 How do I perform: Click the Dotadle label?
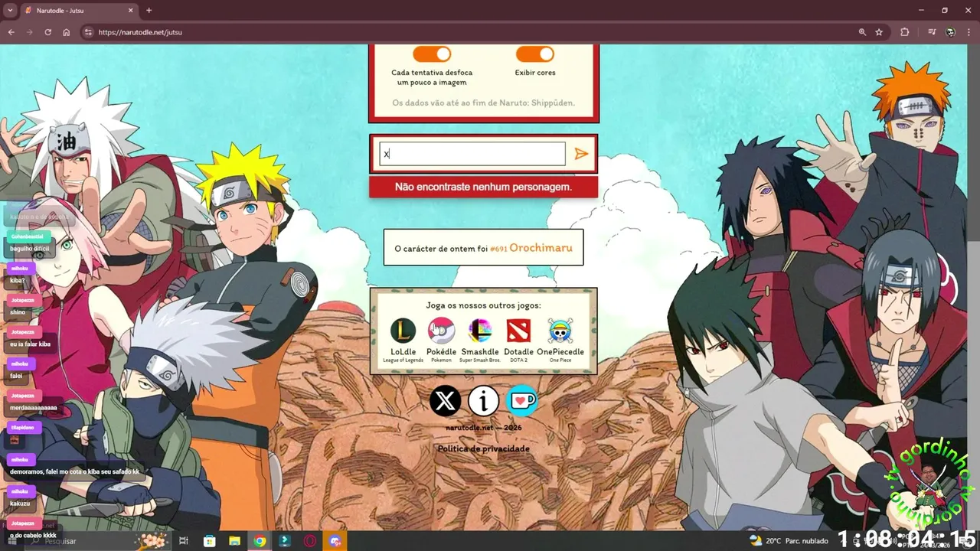click(518, 352)
